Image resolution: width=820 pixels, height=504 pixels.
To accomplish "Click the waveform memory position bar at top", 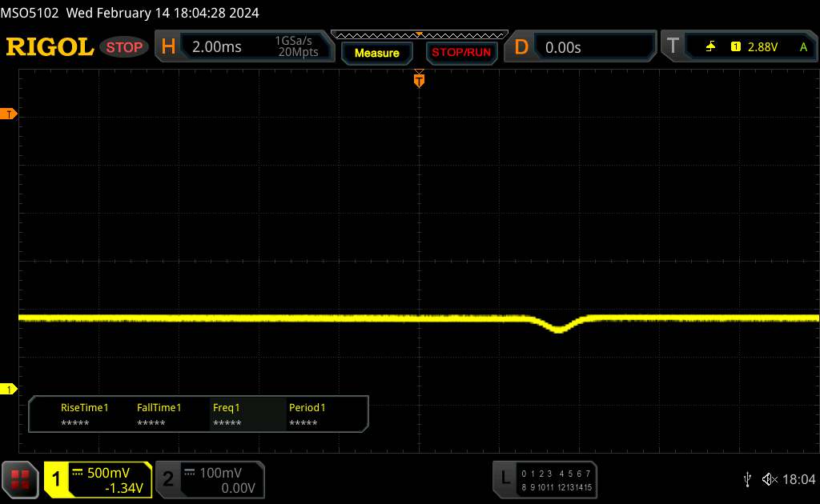I will [x=419, y=34].
